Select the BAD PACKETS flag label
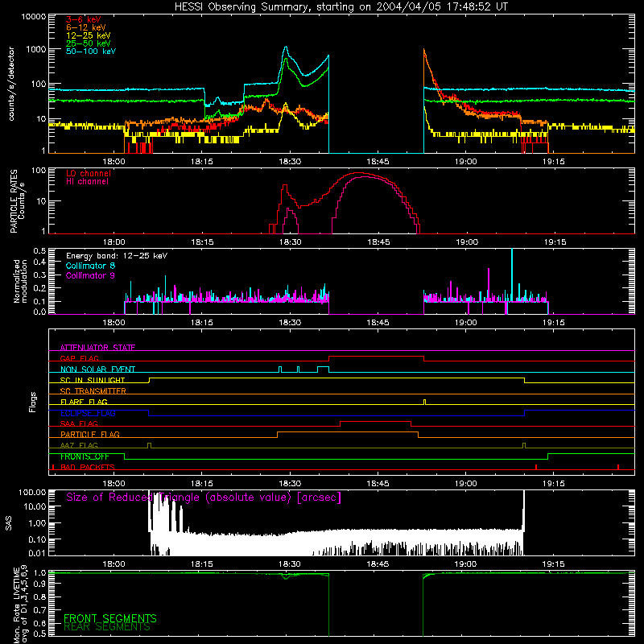Image resolution: width=644 pixels, height=644 pixels. point(88,467)
